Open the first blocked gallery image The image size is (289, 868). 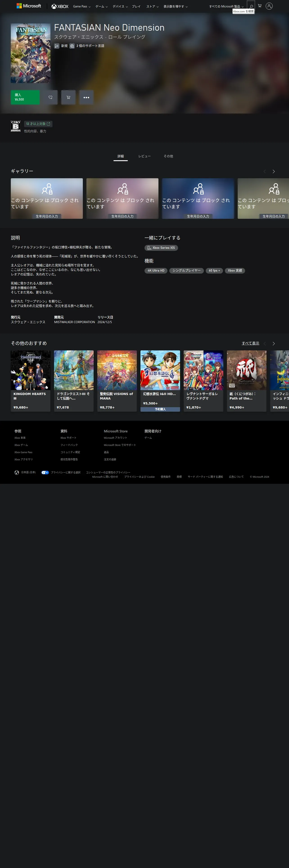click(x=47, y=199)
